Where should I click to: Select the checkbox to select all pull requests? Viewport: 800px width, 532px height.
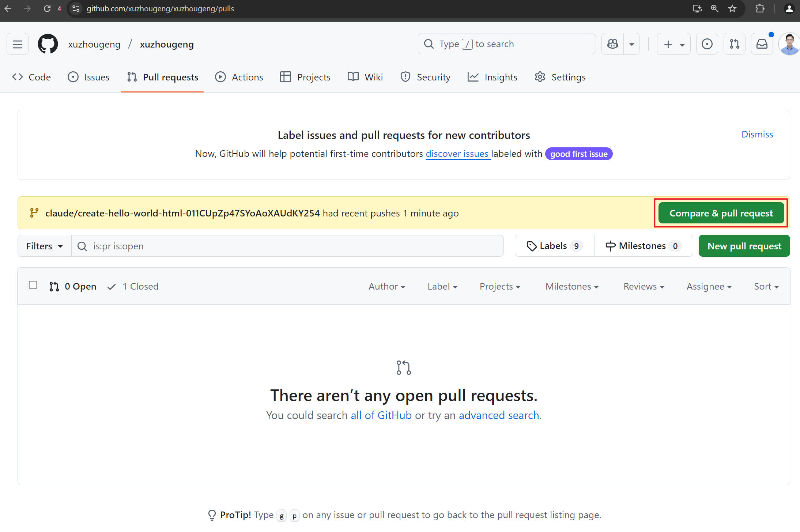click(33, 285)
